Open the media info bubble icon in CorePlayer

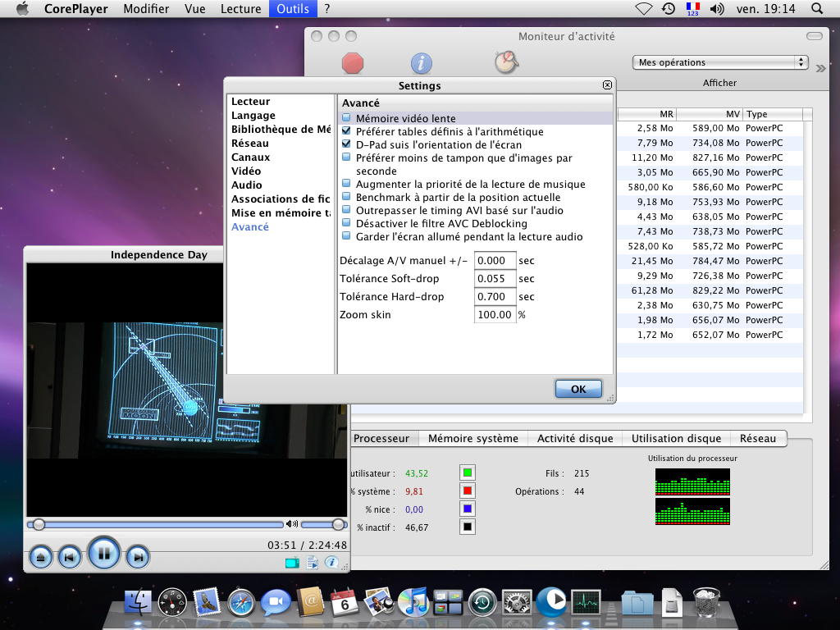(331, 563)
